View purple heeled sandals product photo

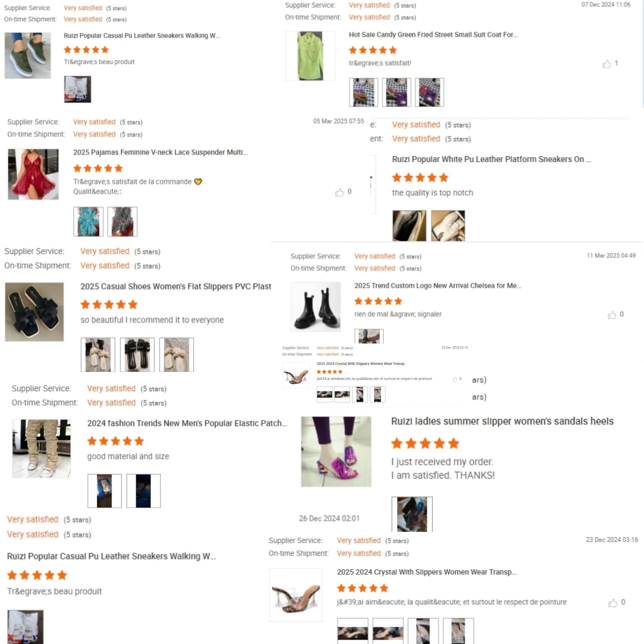[x=336, y=451]
